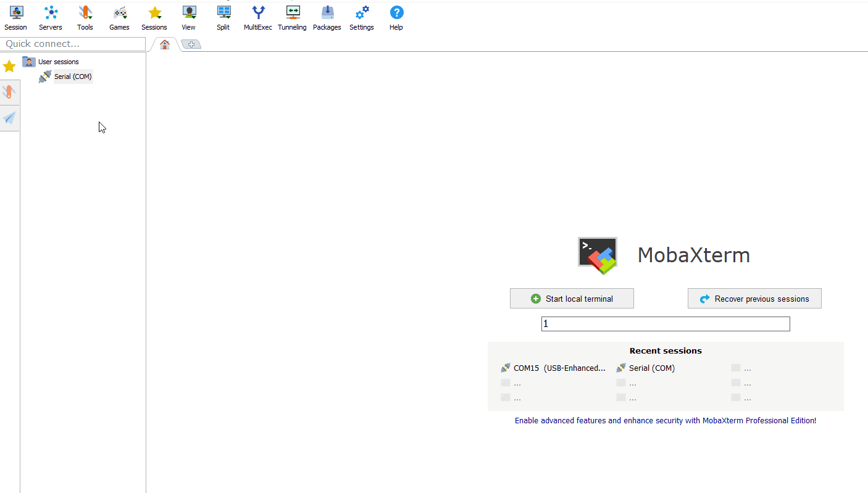Open the Servers toolbar icon

[50, 18]
